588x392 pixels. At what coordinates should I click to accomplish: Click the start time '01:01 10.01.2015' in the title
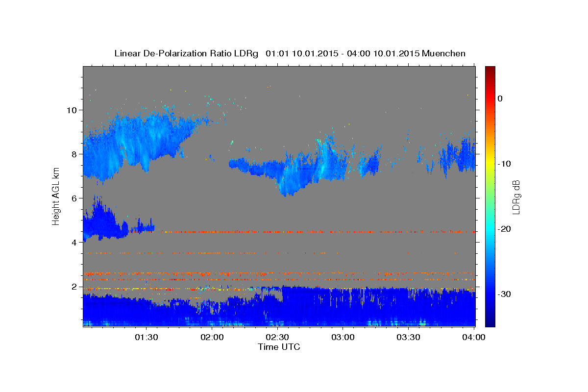pyautogui.click(x=301, y=53)
